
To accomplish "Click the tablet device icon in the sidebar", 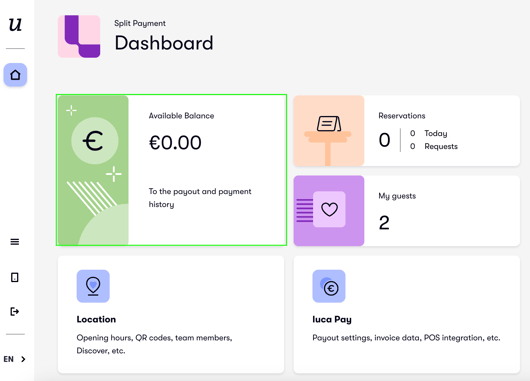I will 15,277.
